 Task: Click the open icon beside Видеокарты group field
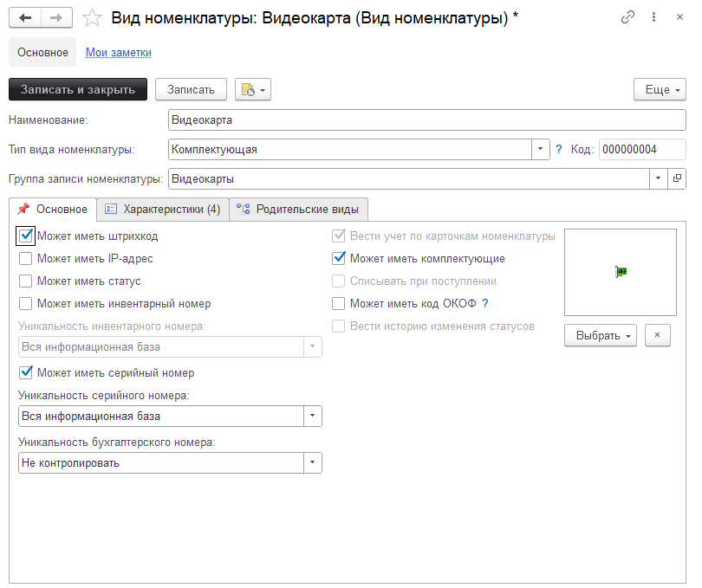tap(678, 178)
